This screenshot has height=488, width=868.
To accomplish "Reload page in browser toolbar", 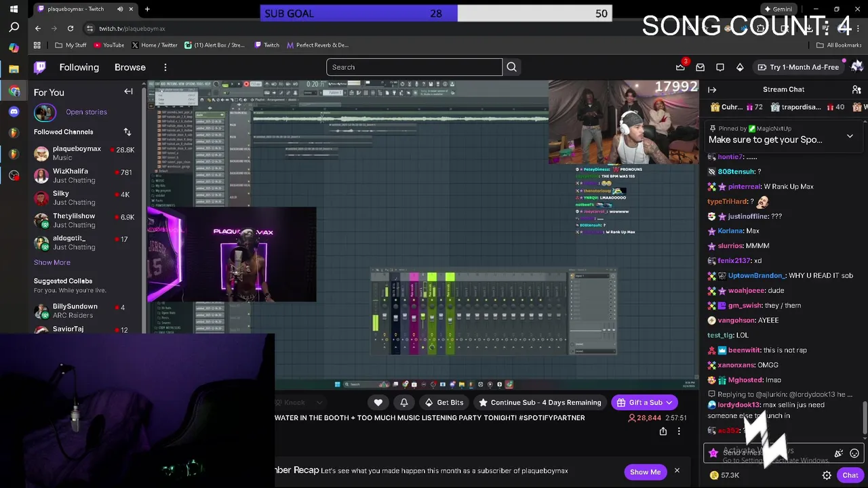I will pos(71,28).
